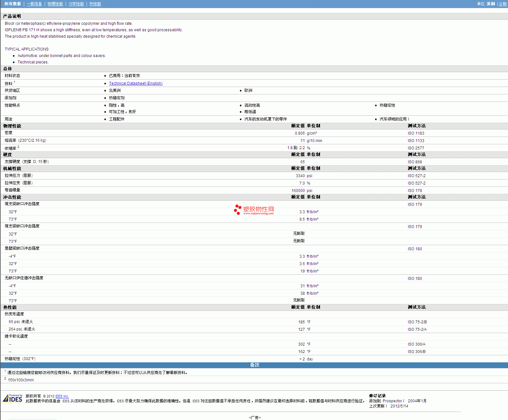Screen dimensions: 508x420
Task: Click the superscript 2 next to 收缩率
Action: coord(18,147)
